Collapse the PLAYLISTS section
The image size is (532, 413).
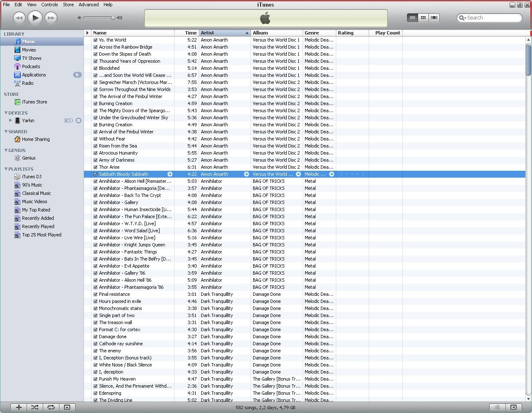pos(6,169)
